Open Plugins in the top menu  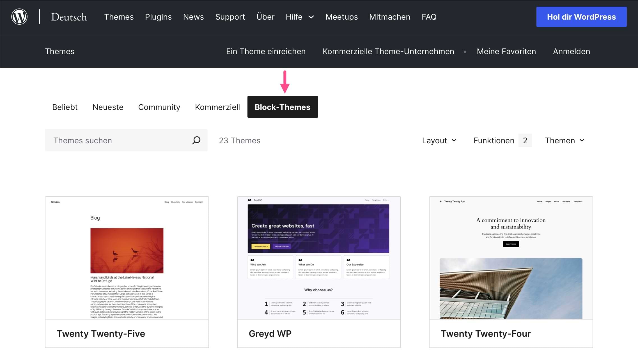158,17
